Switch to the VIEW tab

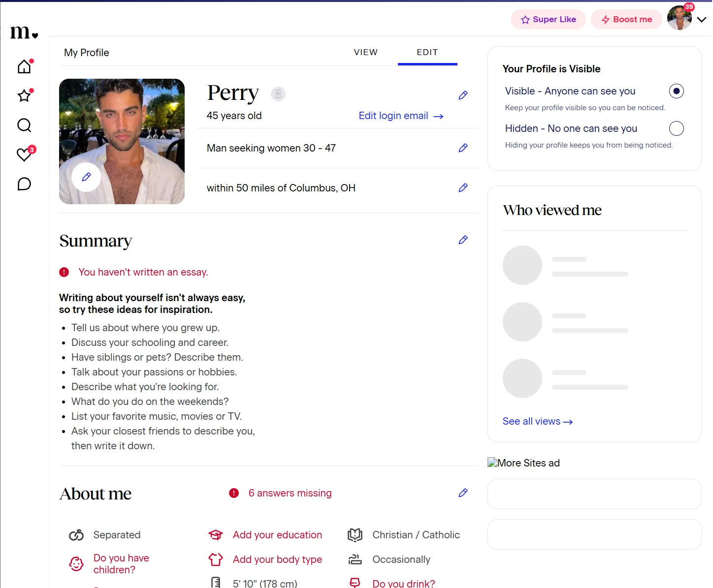[x=366, y=52]
